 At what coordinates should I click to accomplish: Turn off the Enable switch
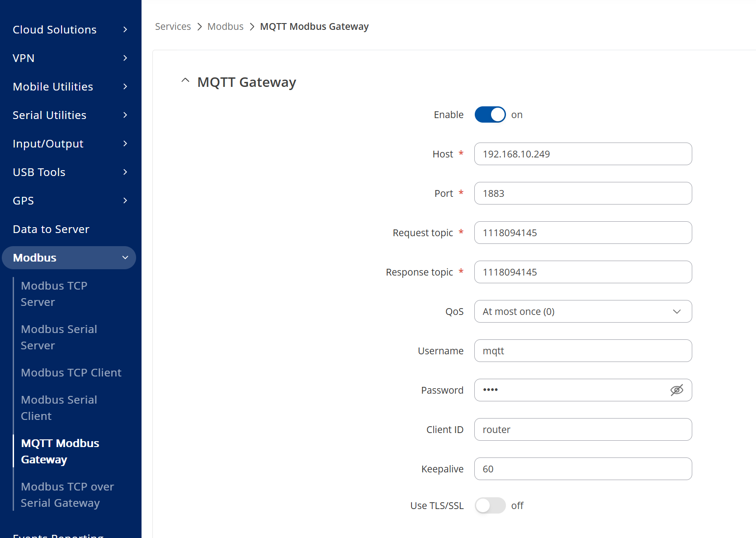pos(490,115)
